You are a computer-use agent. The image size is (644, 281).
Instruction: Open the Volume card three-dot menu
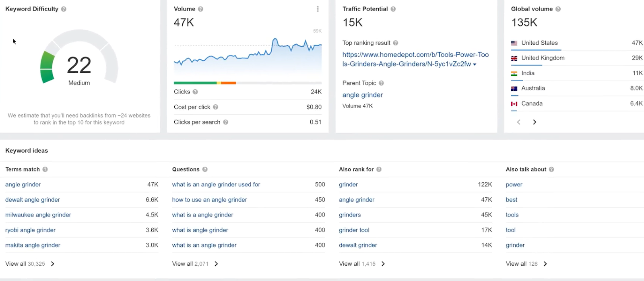click(318, 9)
